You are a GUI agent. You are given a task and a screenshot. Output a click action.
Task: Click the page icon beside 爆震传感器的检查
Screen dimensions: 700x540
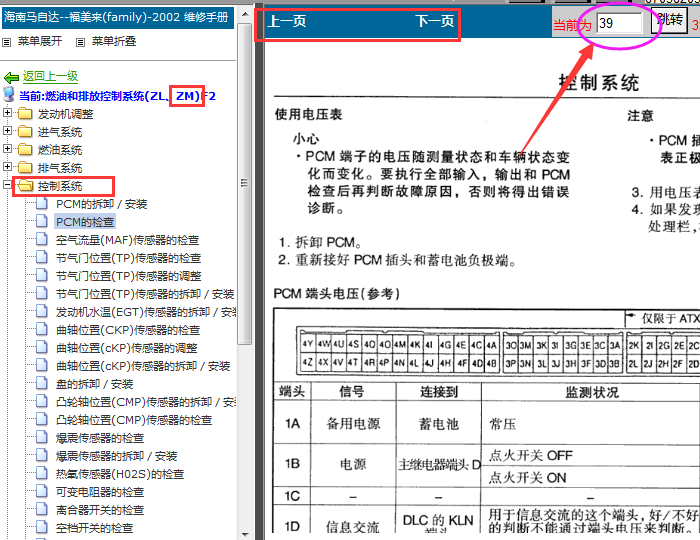pos(42,437)
